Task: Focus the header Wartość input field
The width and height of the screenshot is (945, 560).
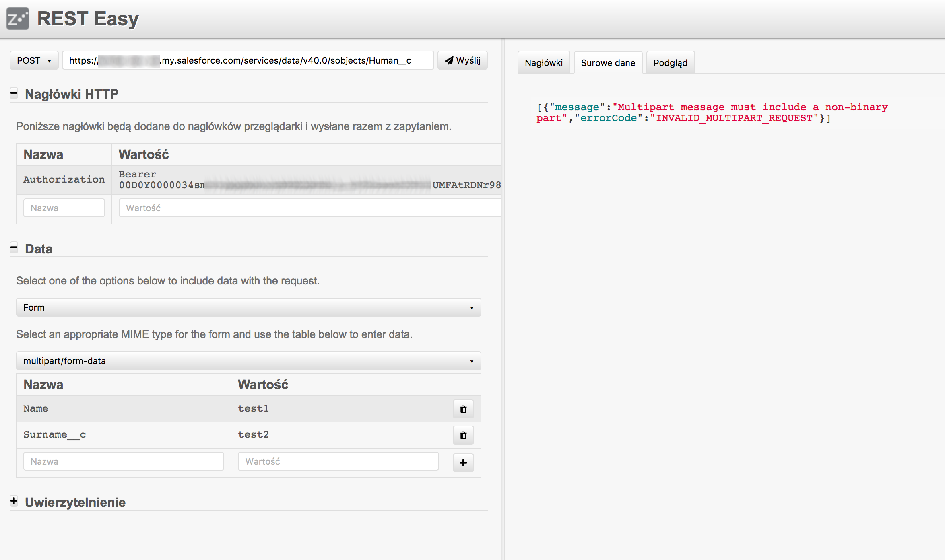Action: 310,208
